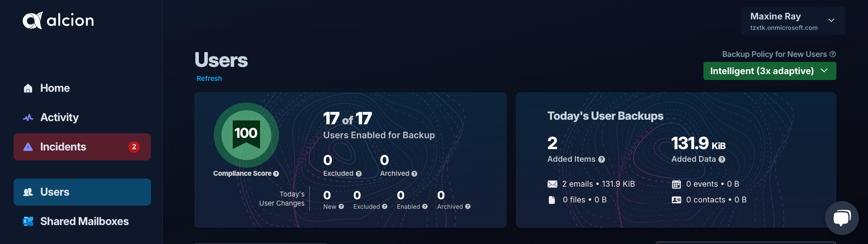Click the help icon next to New user changes
This screenshot has height=244, width=868.
(341, 206)
